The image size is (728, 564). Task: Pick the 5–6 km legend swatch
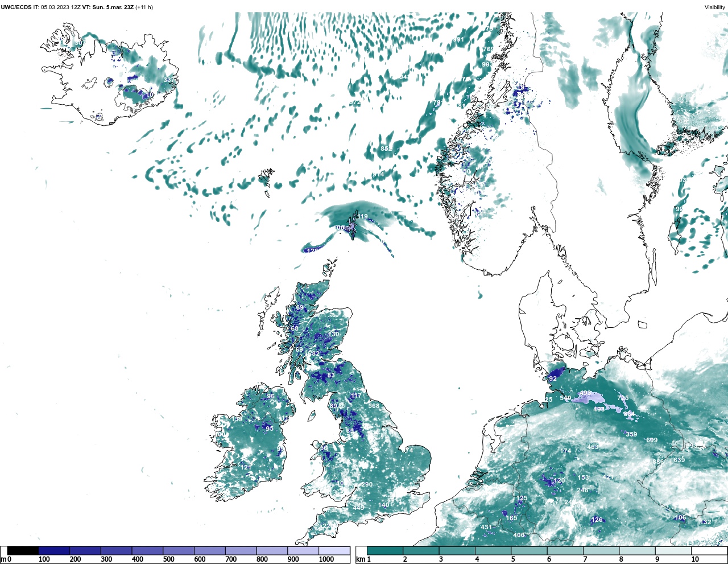coord(530,550)
